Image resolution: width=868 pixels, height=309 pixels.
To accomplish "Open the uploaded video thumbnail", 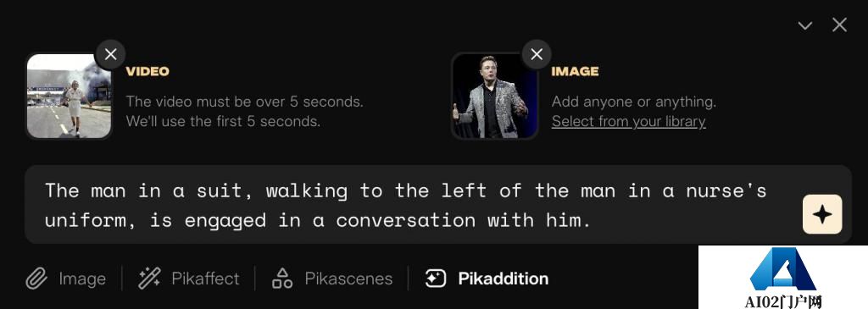I will tap(69, 96).
